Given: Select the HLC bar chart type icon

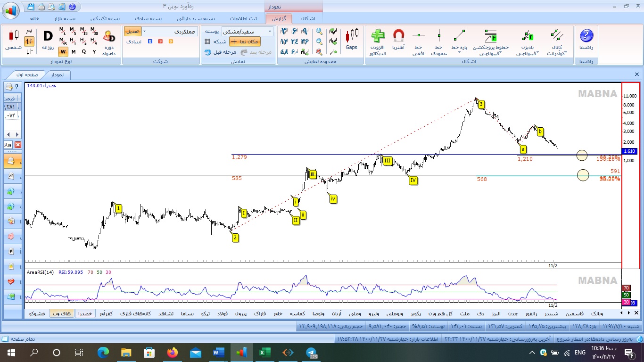Looking at the screenshot, I should tap(30, 51).
